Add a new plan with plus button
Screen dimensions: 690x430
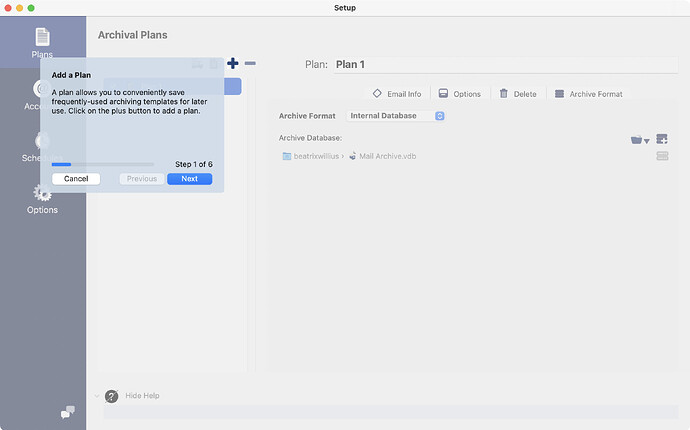point(233,63)
